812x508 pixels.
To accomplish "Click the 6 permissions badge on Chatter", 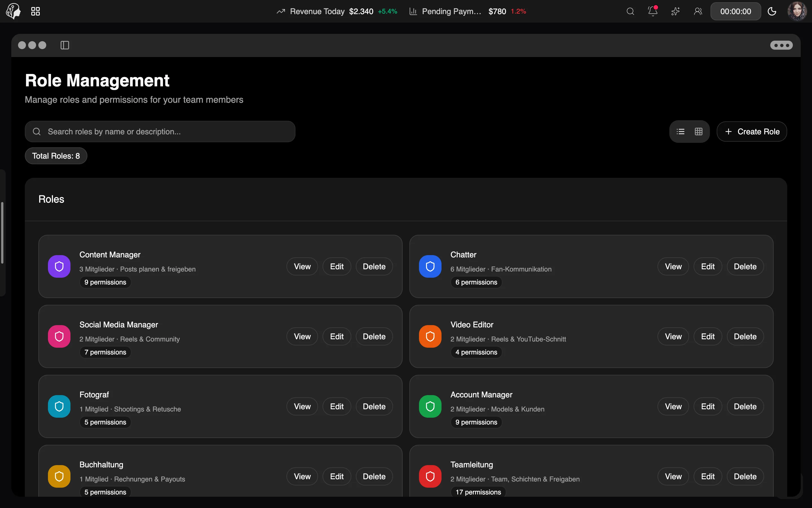I will 476,282.
